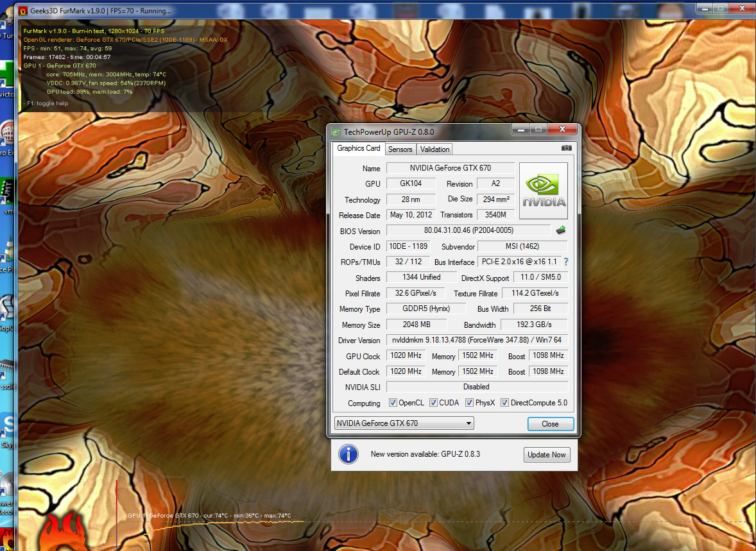Click the Bus Interface question mark icon
This screenshot has width=756, height=551.
(x=565, y=262)
